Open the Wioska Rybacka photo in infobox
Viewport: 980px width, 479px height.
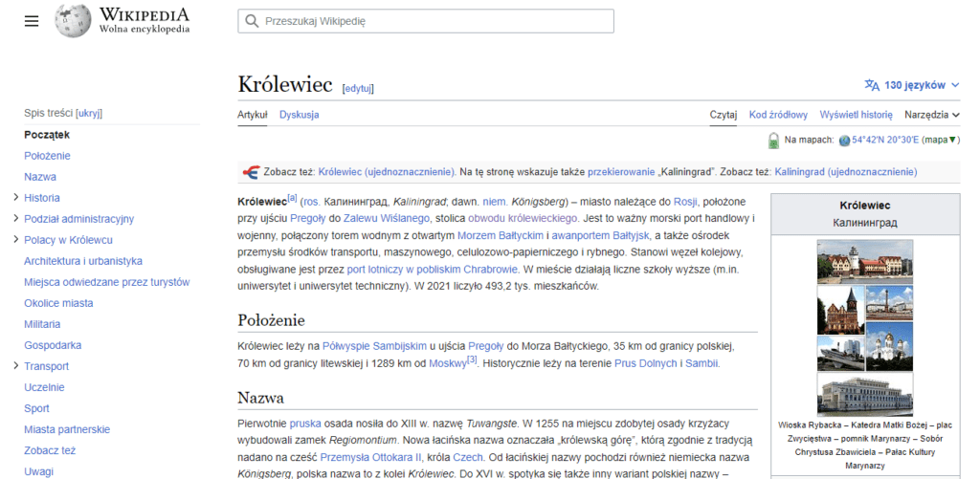pos(864,261)
